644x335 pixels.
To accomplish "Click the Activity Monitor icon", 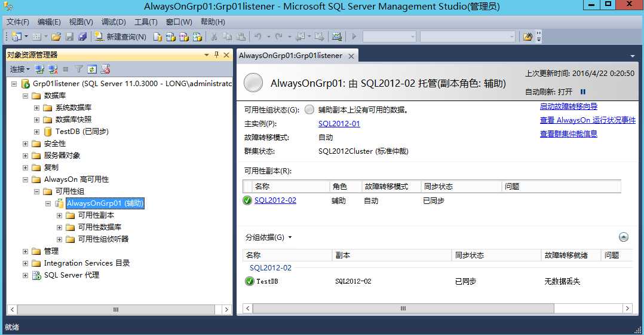I will pos(337,36).
